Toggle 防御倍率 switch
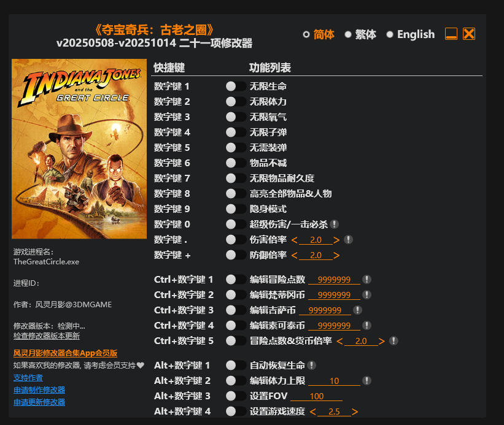This screenshot has height=425, width=504. click(x=236, y=255)
